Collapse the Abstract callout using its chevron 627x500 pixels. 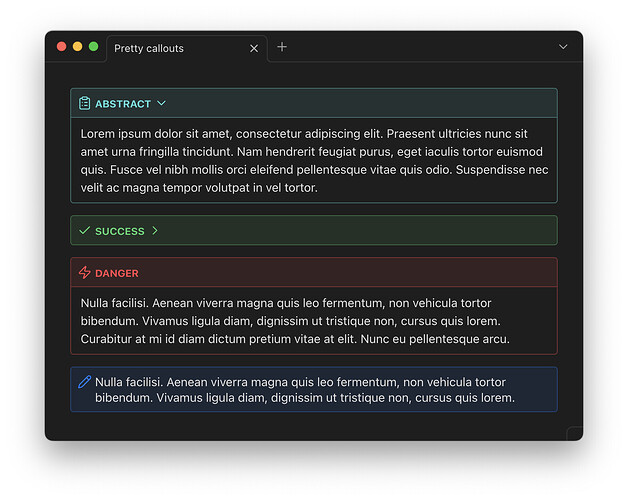(x=162, y=103)
